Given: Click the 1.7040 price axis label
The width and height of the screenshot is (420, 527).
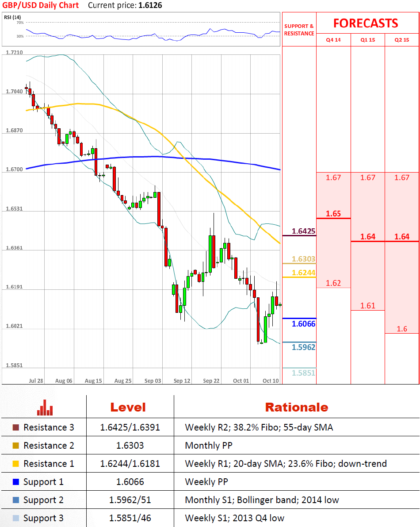Looking at the screenshot, I should [15, 92].
